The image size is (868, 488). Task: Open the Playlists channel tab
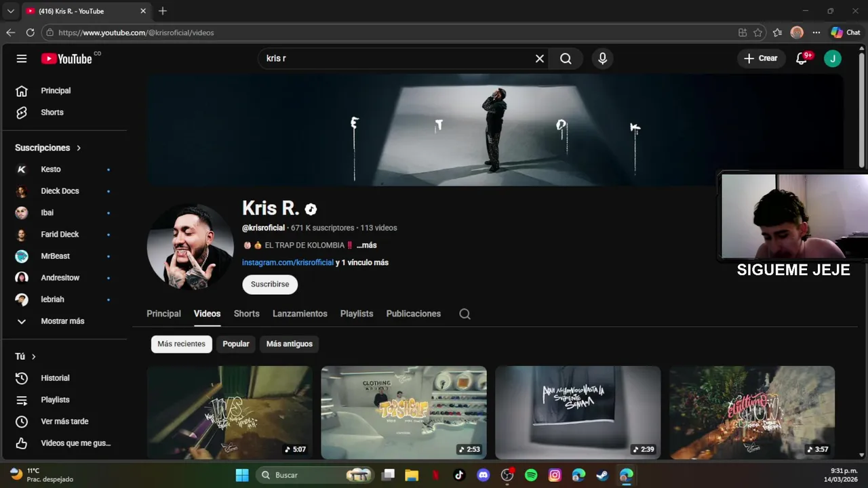point(357,314)
